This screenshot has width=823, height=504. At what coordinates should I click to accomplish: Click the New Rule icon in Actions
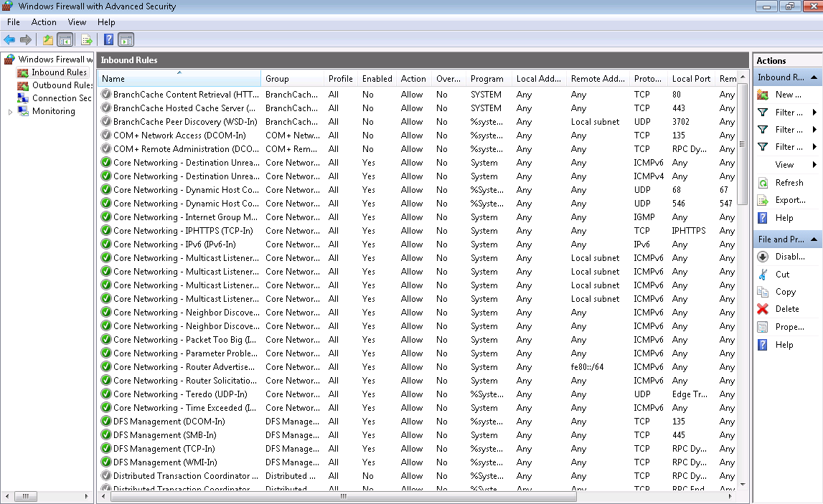click(763, 95)
